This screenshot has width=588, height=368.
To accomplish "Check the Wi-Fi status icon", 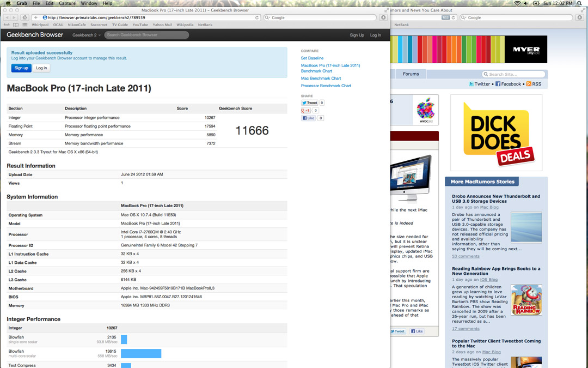I will coord(517,3).
